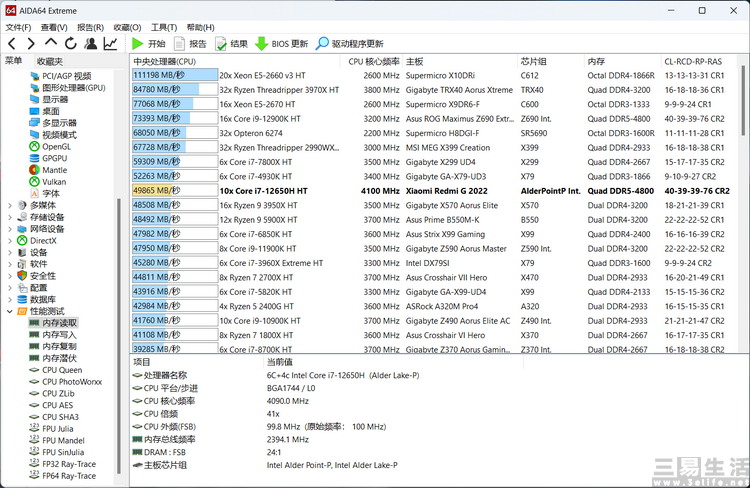Image resolution: width=750 pixels, height=488 pixels.
Task: Expand the 网络设备 tree node
Action: (10, 229)
